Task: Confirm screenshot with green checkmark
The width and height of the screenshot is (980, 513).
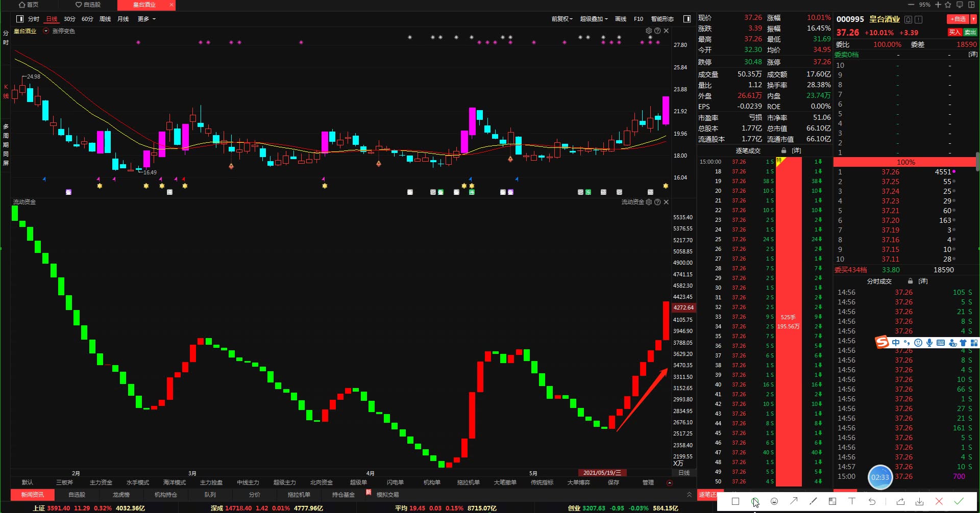Action: tap(959, 501)
